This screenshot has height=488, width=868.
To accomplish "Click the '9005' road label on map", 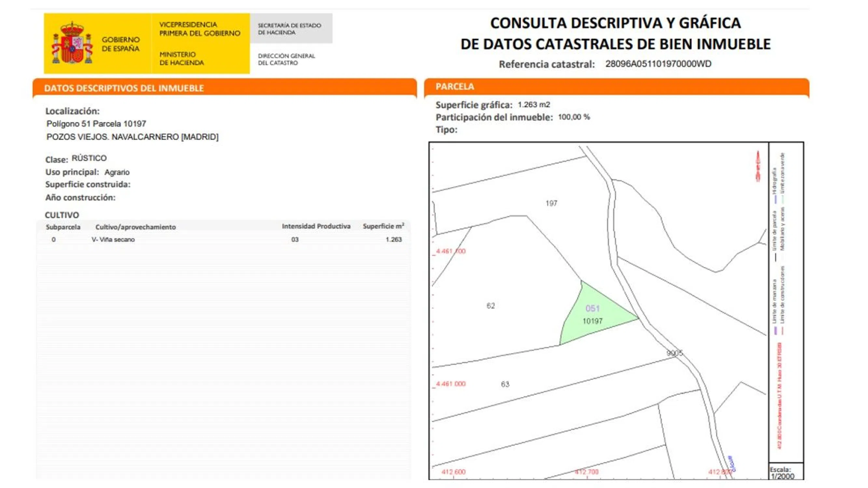I will coord(674,353).
